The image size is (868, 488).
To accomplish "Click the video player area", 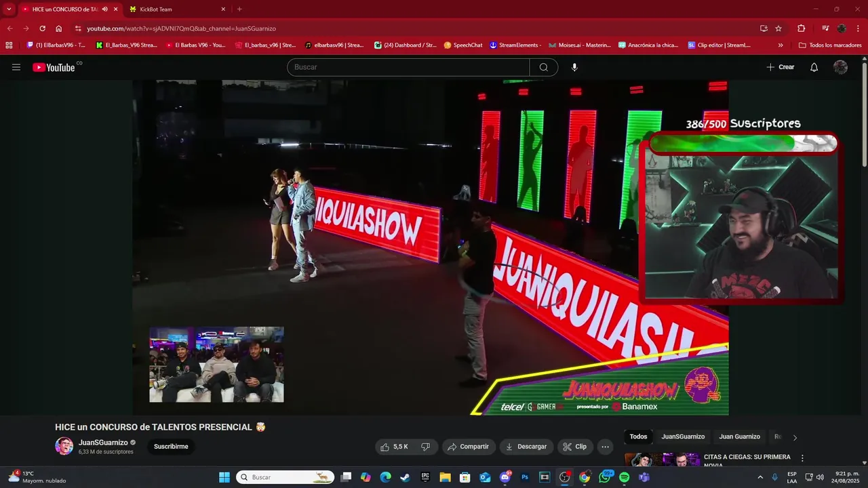I will (430, 247).
